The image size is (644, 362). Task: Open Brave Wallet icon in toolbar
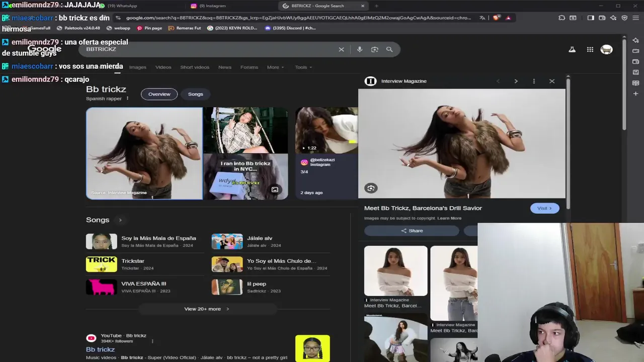(x=602, y=18)
